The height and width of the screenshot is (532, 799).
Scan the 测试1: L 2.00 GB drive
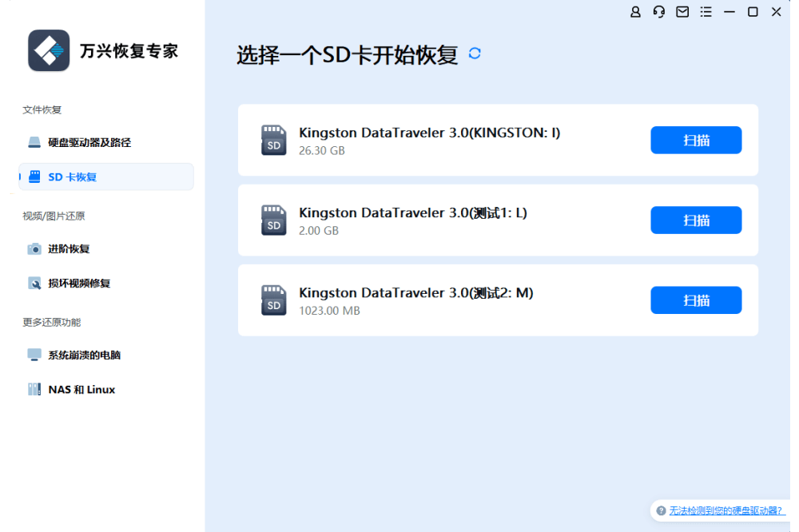(696, 220)
